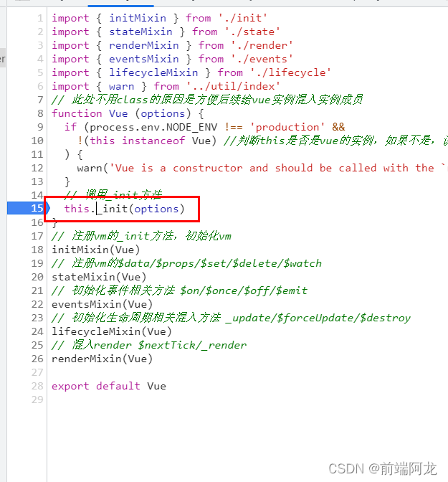Click 'stateMixin(Vue)' call on line 20
This screenshot has height=482, width=448.
coord(99,277)
